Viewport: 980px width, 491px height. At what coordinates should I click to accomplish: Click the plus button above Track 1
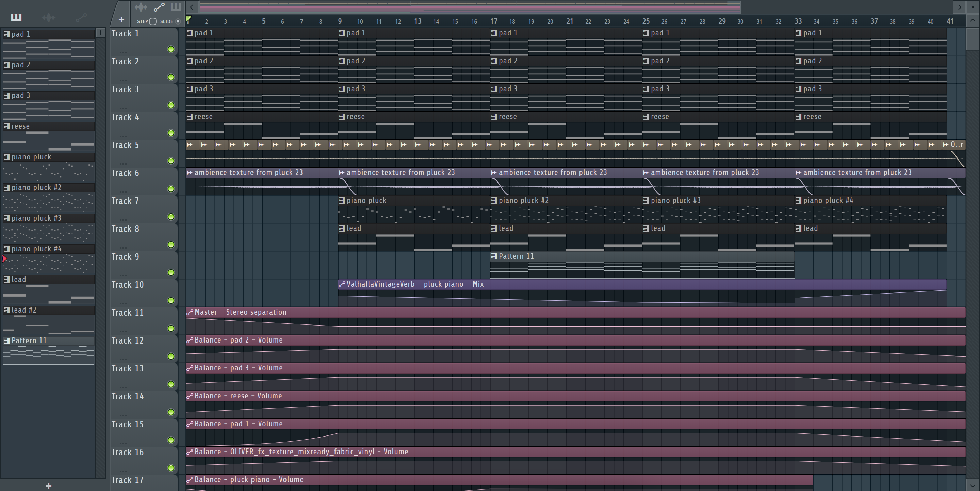121,19
